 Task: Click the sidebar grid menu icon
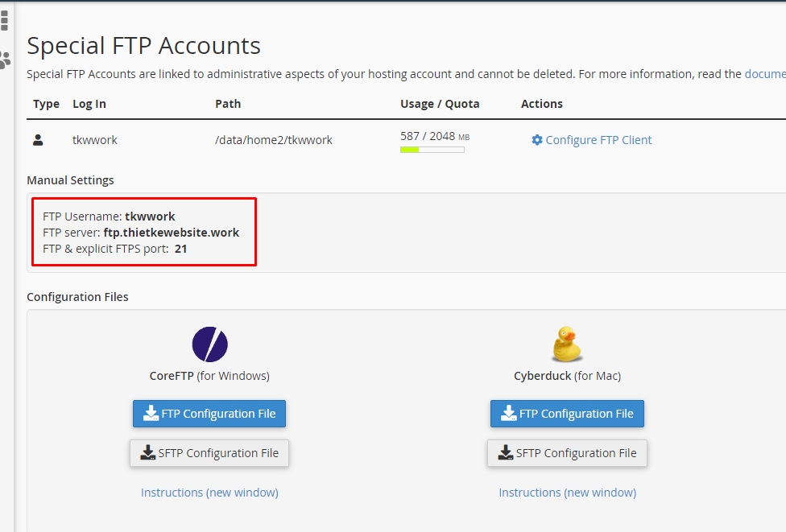(5, 21)
